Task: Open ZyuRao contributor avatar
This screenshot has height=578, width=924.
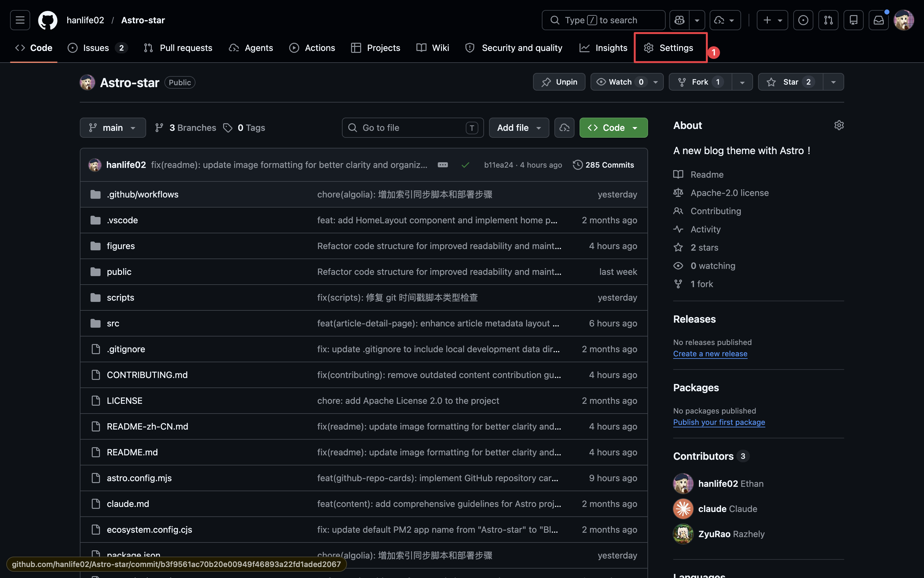Action: coord(683,534)
